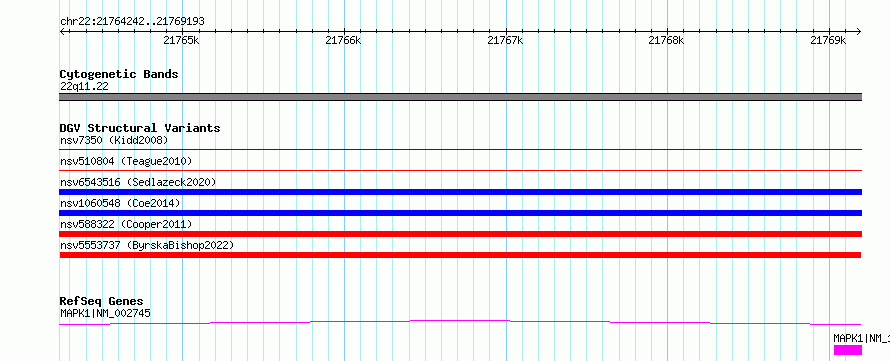890x361 pixels.
Task: Select the DGV Structural Variants track title
Action: pos(140,128)
